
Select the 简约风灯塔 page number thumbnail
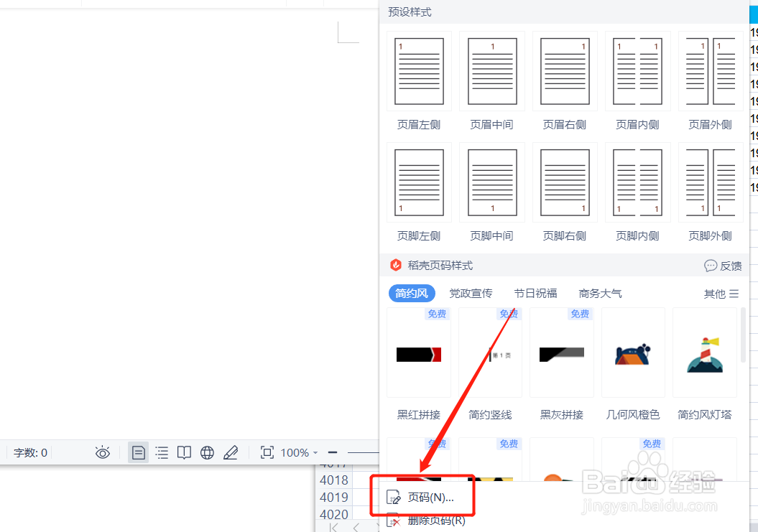click(704, 353)
